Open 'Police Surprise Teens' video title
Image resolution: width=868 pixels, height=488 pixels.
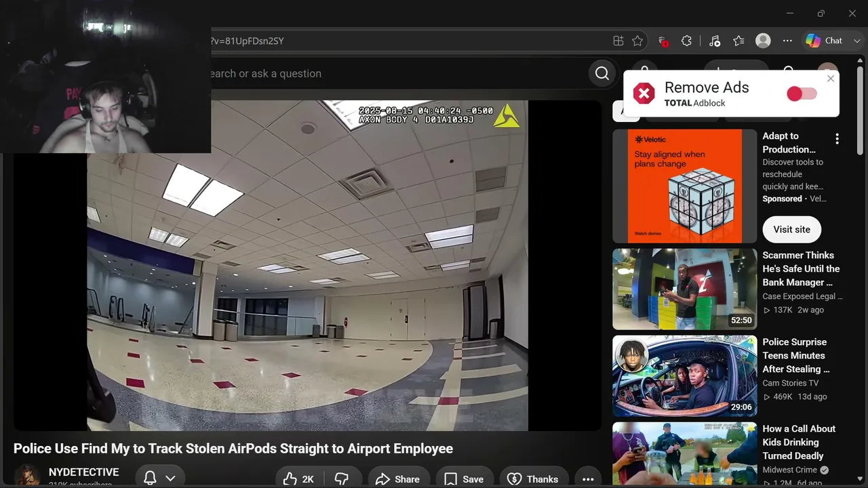click(x=795, y=355)
